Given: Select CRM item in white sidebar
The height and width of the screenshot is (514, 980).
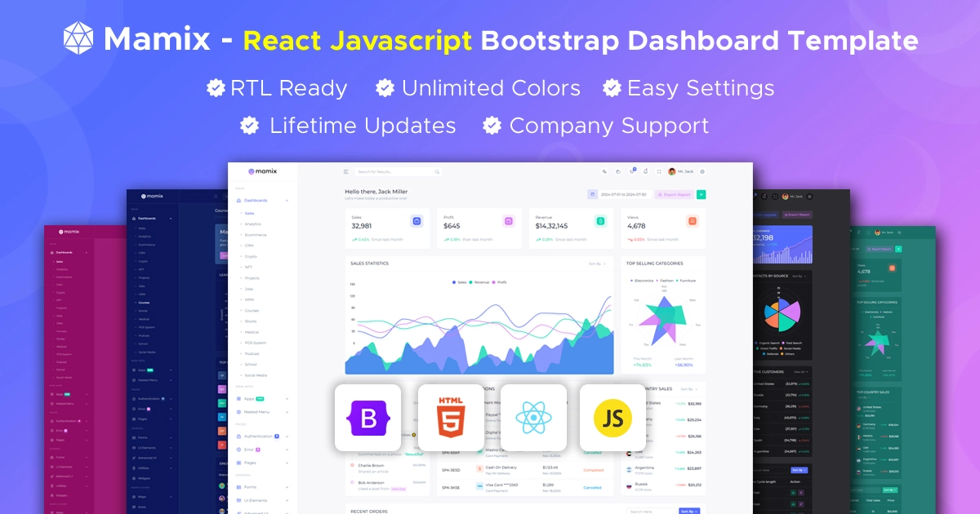Looking at the screenshot, I should (x=248, y=246).
